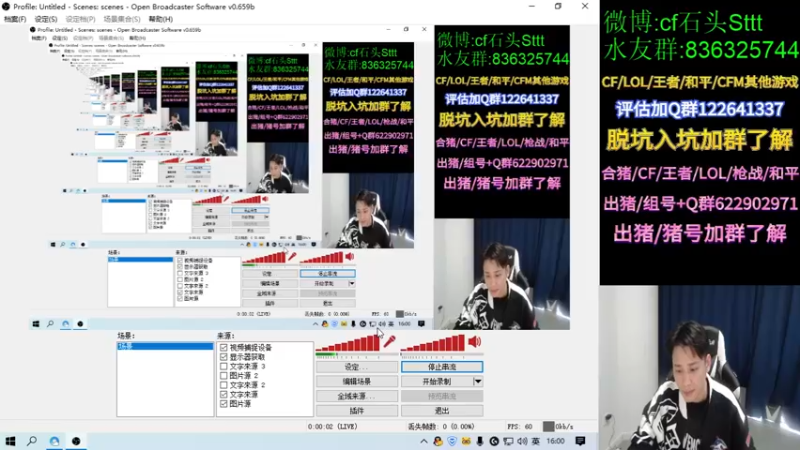This screenshot has width=800, height=450.
Task: Click the 场景: panel label
Action: pos(126,336)
